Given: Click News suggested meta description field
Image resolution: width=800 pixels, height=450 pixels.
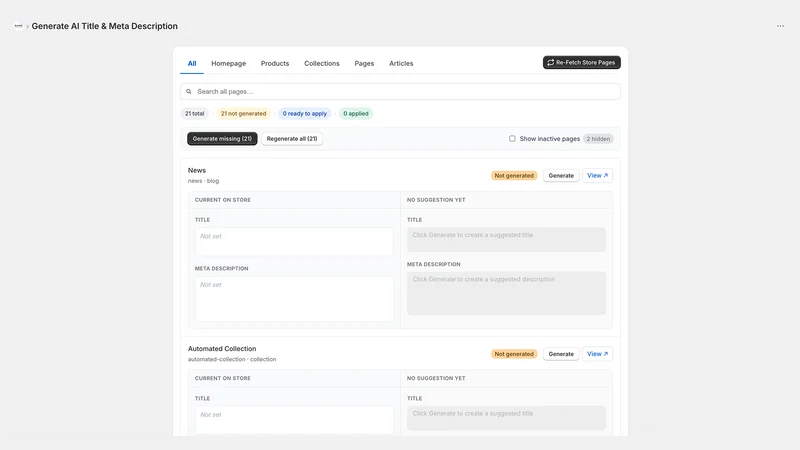Looking at the screenshot, I should pyautogui.click(x=506, y=293).
